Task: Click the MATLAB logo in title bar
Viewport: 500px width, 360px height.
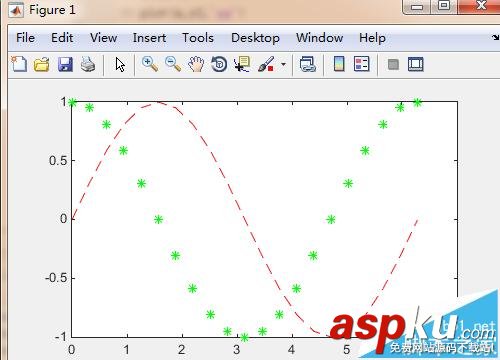Action: point(16,10)
